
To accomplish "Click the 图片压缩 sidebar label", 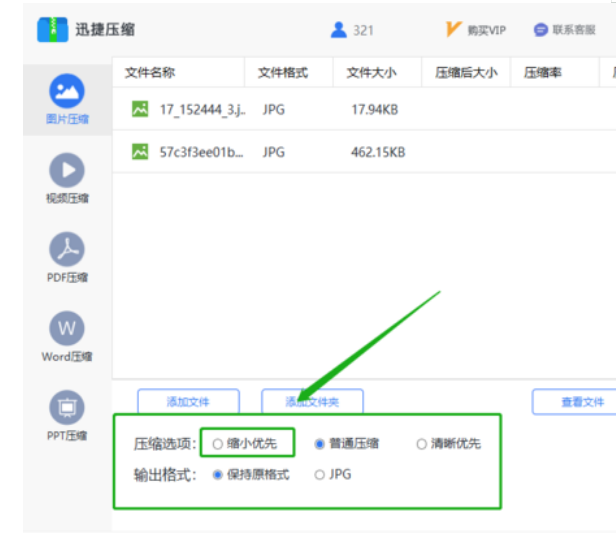I will click(67, 119).
